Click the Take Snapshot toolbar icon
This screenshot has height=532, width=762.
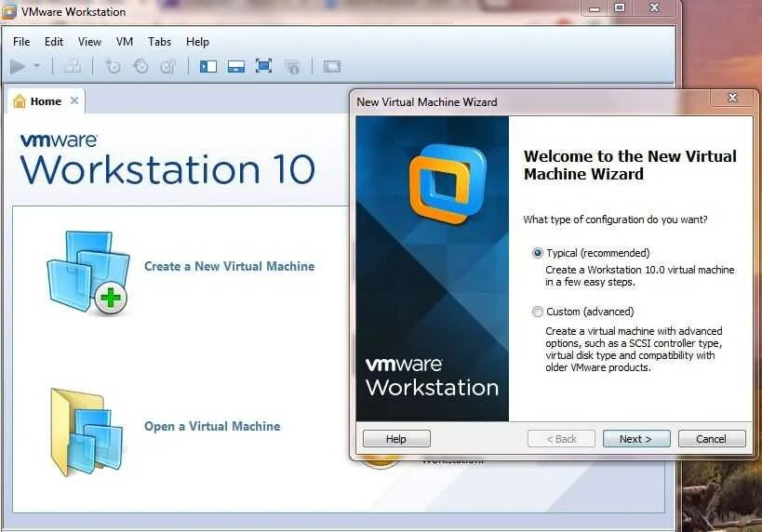pos(113,66)
